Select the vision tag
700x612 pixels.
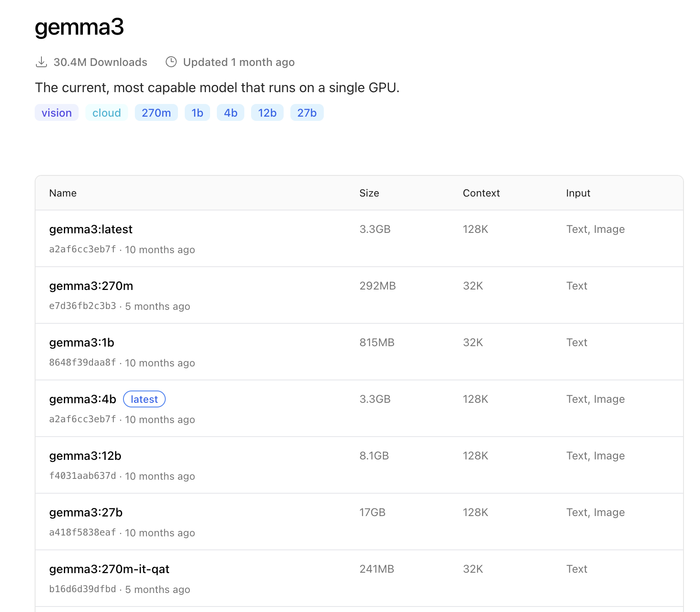pyautogui.click(x=57, y=113)
